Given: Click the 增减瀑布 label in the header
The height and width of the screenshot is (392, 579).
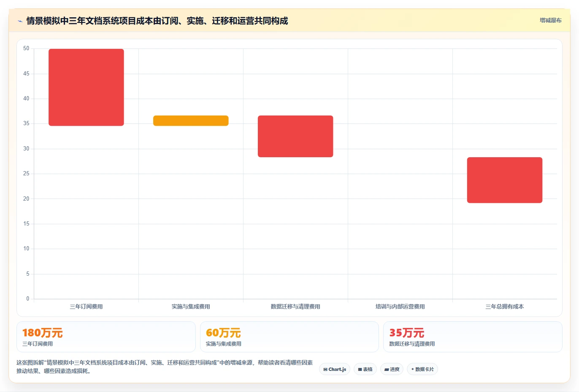Looking at the screenshot, I should click(550, 20).
